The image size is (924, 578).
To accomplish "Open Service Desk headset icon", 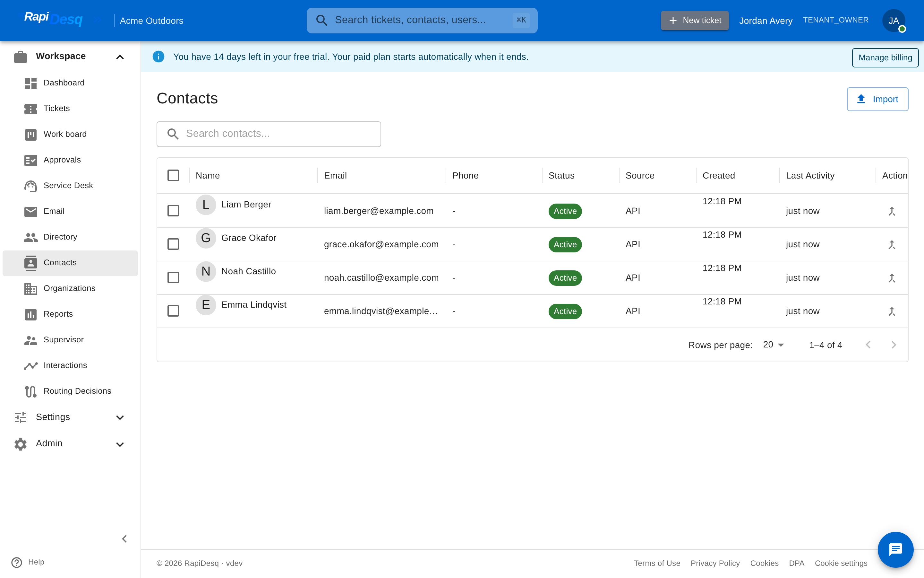I will click(30, 186).
